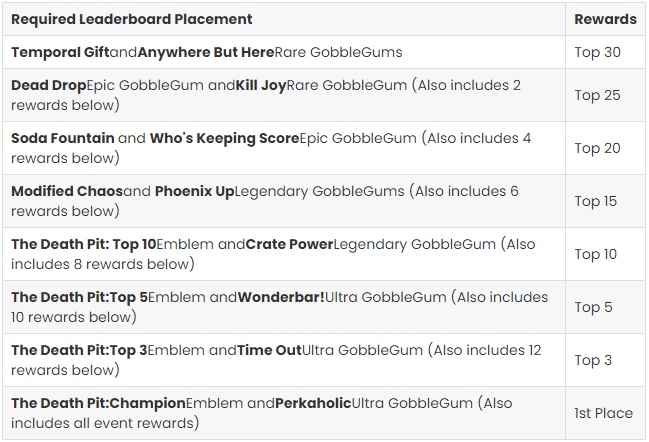Screen dimensions: 649x442
Task: Click the Required Leaderboard Placement header
Action: (x=132, y=19)
